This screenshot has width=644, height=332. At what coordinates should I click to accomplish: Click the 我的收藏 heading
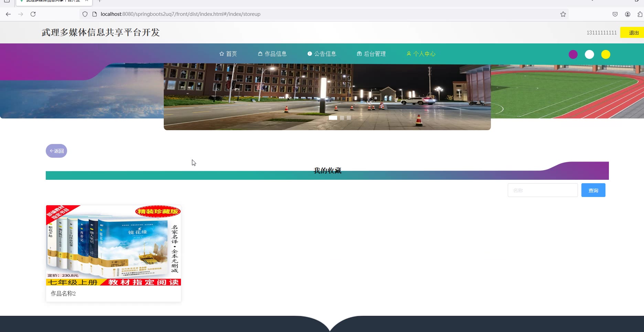(x=328, y=170)
